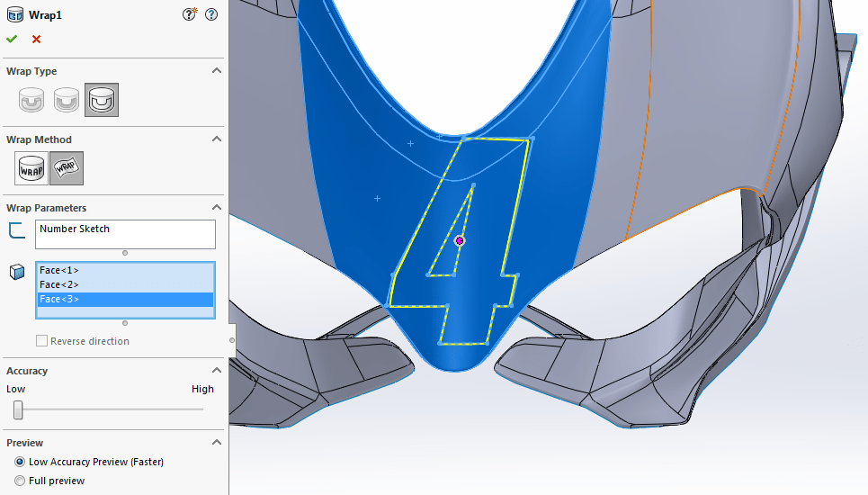Collapse the Accuracy section

tap(217, 371)
